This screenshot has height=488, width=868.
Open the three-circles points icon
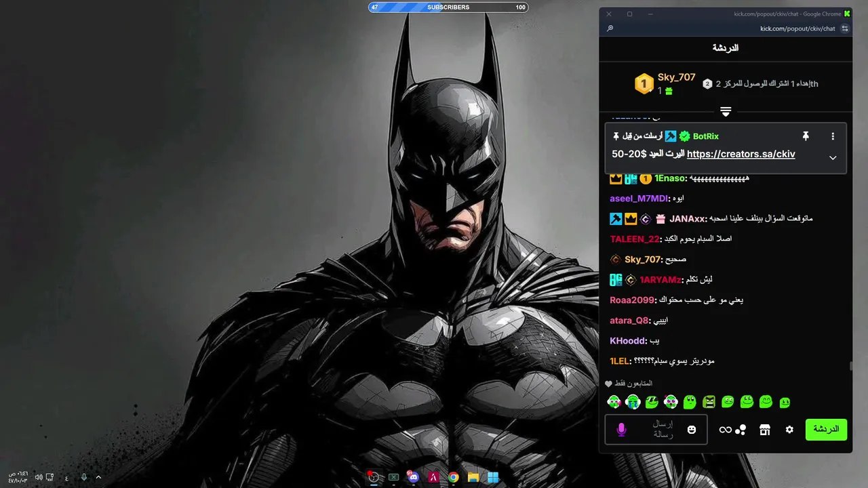[x=741, y=430]
